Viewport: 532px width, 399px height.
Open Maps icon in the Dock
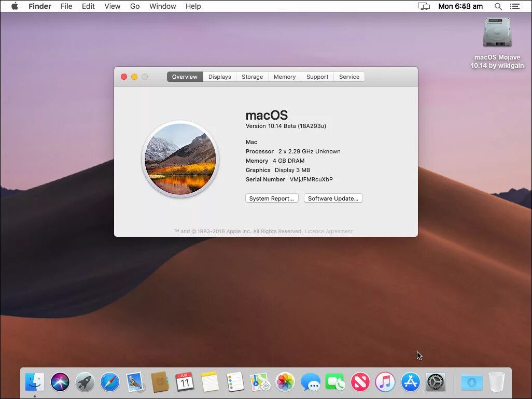pyautogui.click(x=260, y=382)
